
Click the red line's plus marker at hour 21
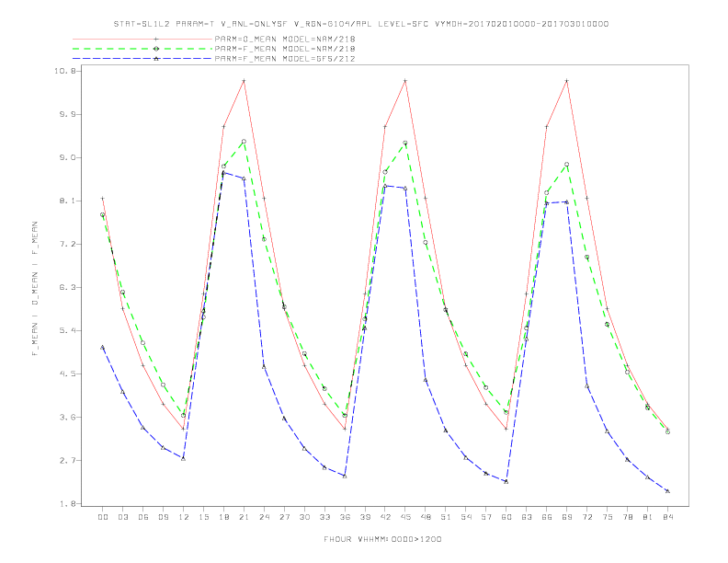[x=244, y=81]
